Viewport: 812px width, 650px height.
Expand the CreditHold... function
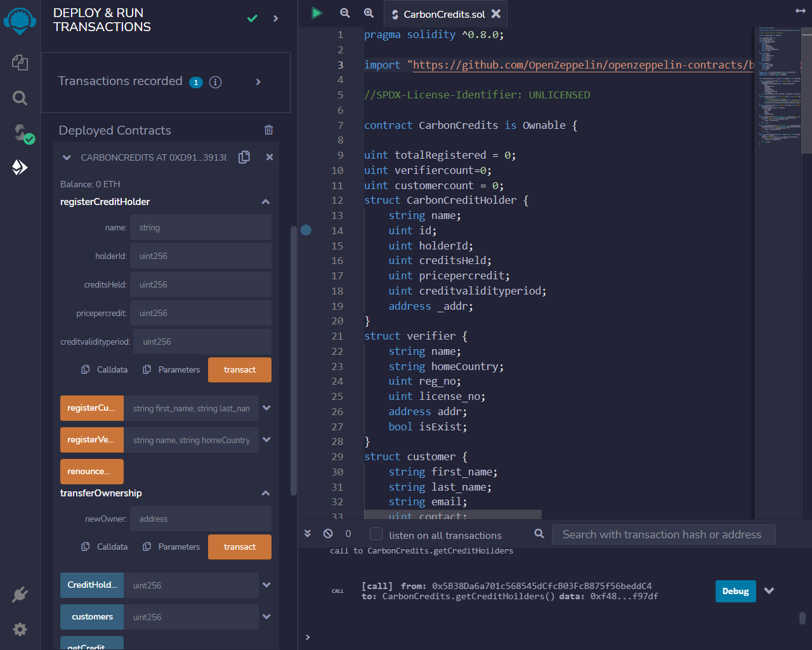[x=266, y=585]
